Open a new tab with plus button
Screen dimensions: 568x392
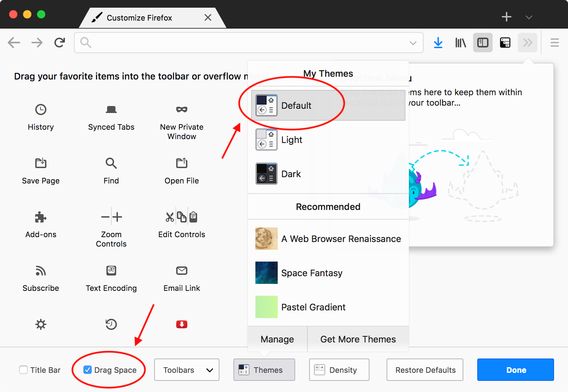[x=507, y=17]
